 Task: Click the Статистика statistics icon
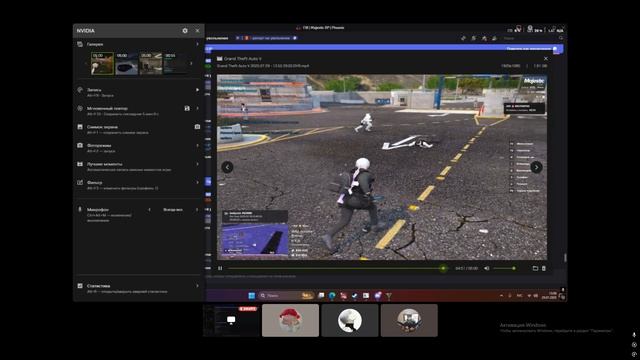click(80, 286)
